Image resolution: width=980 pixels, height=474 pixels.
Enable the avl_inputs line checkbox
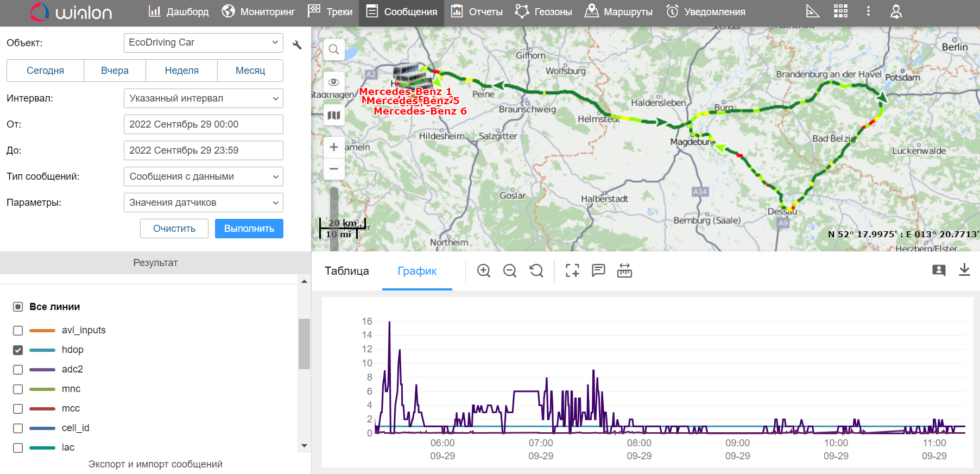(18, 331)
